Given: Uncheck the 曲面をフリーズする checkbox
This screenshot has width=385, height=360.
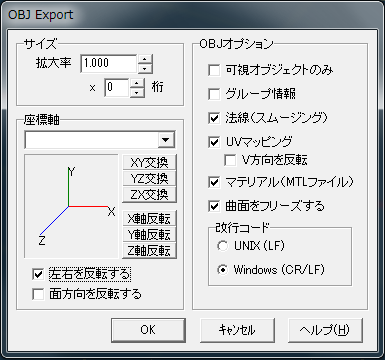Looking at the screenshot, I should [214, 206].
